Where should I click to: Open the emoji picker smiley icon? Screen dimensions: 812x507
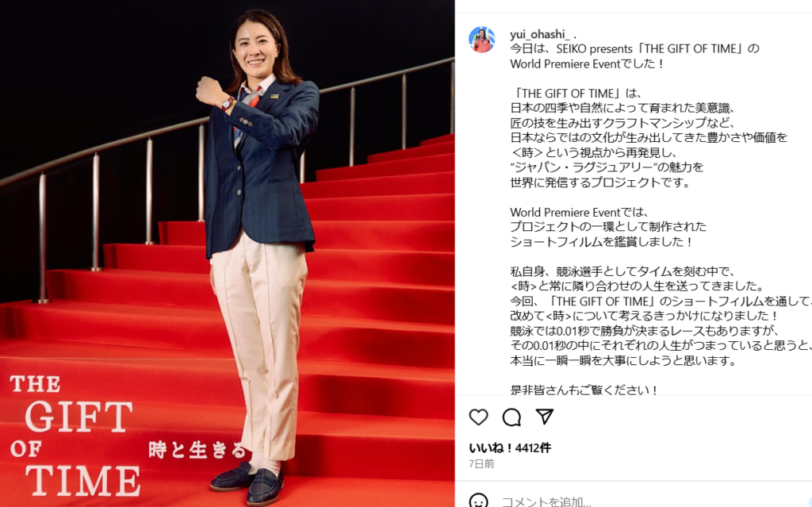tap(478, 501)
